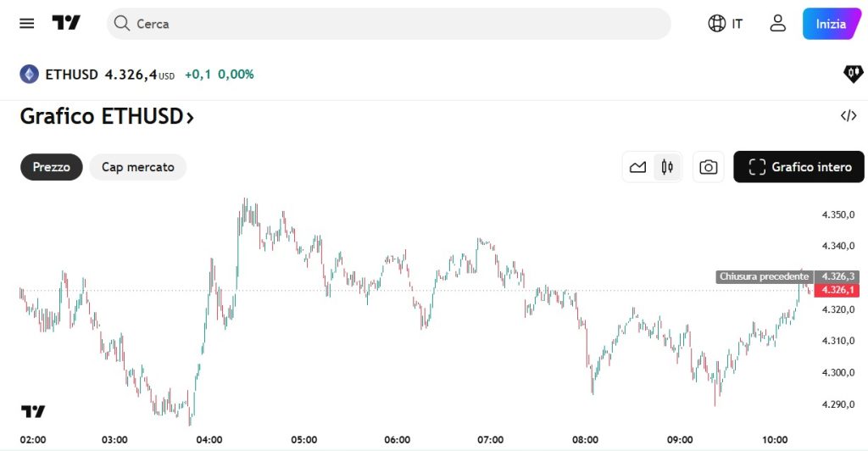The width and height of the screenshot is (868, 451).
Task: Switch chart to candlestick style
Action: [667, 167]
